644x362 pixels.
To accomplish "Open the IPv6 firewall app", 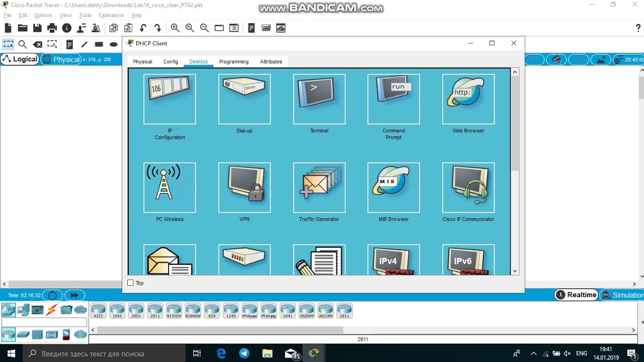I will click(468, 260).
